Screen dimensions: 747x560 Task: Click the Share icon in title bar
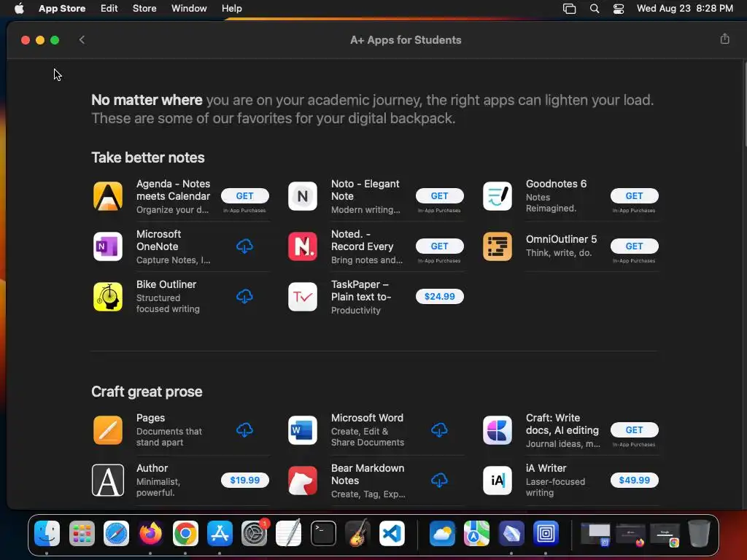click(724, 39)
